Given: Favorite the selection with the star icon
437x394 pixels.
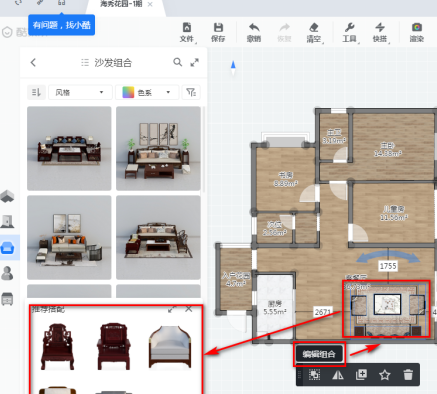Looking at the screenshot, I should 385,375.
